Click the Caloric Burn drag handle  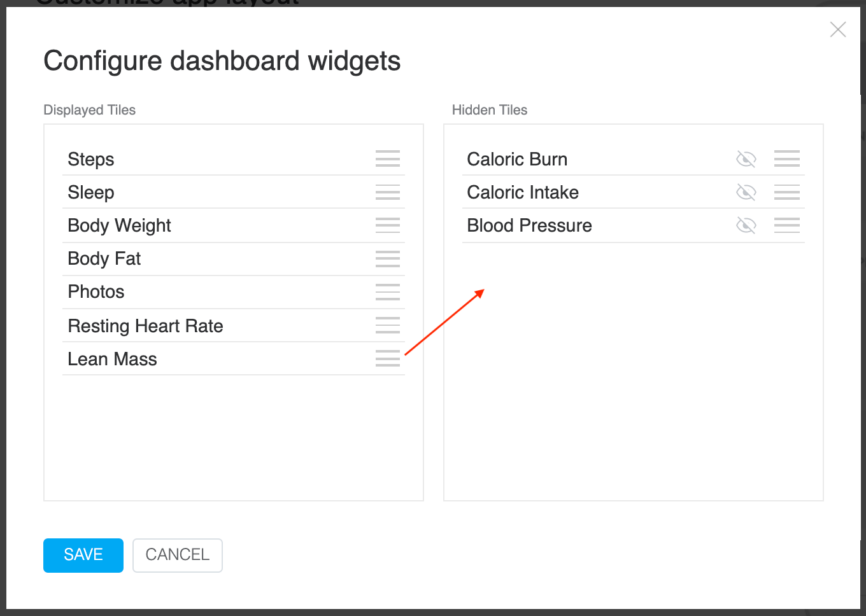(787, 158)
